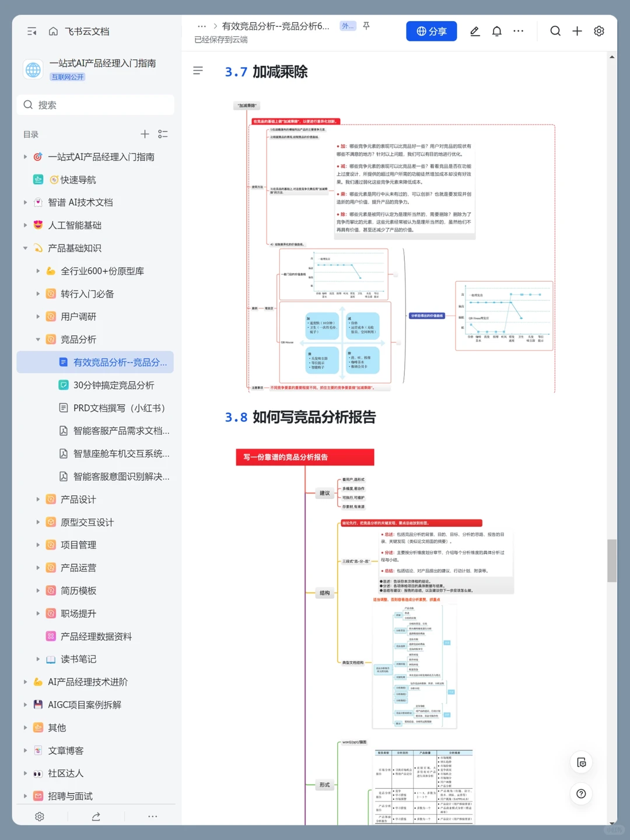Screen dimensions: 630x840
Task: Click the feedback icon above the help button
Action: click(581, 762)
